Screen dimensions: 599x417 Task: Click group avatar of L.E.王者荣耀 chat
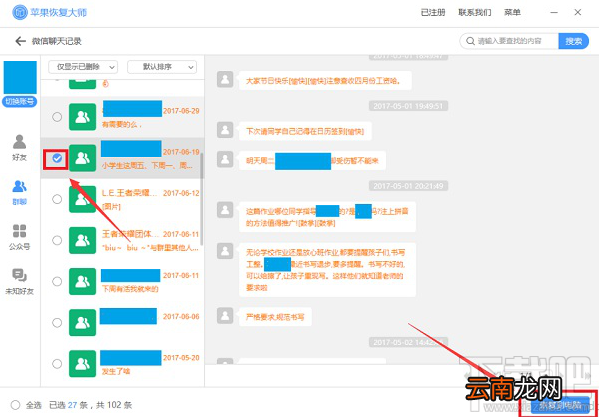tap(83, 199)
